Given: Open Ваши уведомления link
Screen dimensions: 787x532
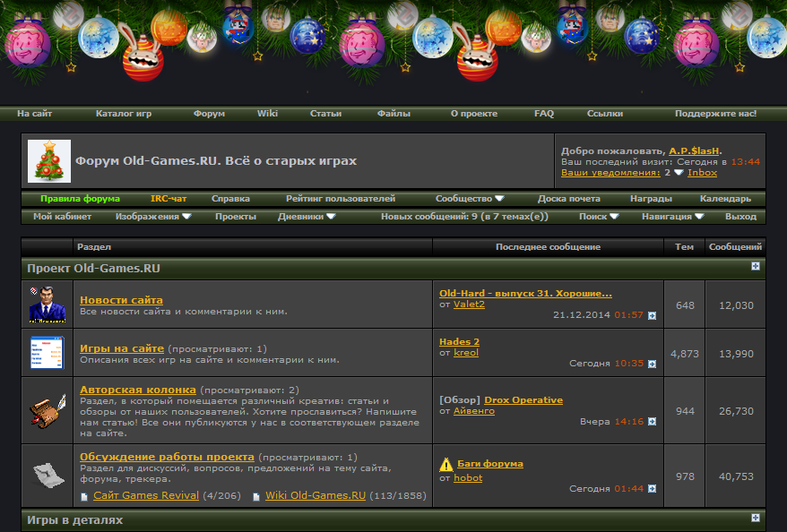Looking at the screenshot, I should click(610, 173).
